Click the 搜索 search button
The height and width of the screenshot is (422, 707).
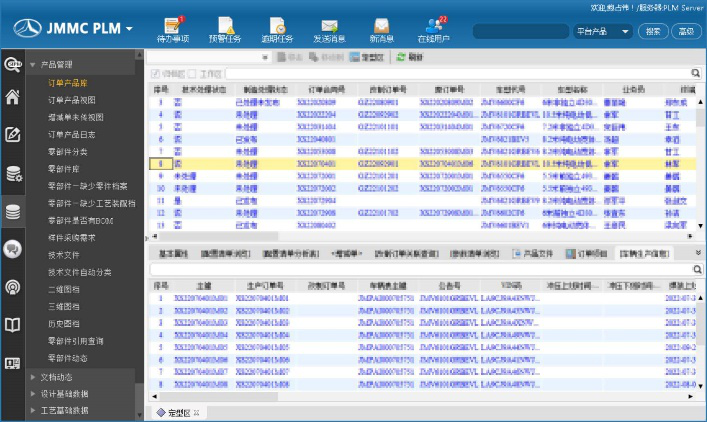pyautogui.click(x=652, y=31)
